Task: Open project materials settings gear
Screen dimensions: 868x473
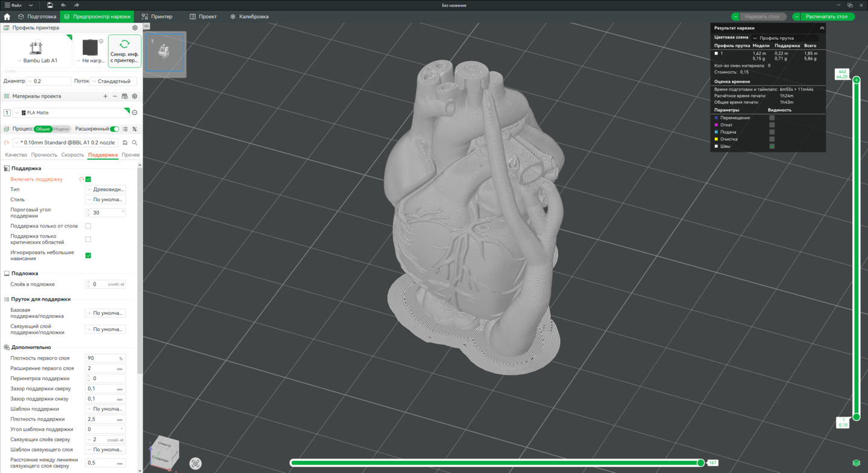Action: [134, 96]
